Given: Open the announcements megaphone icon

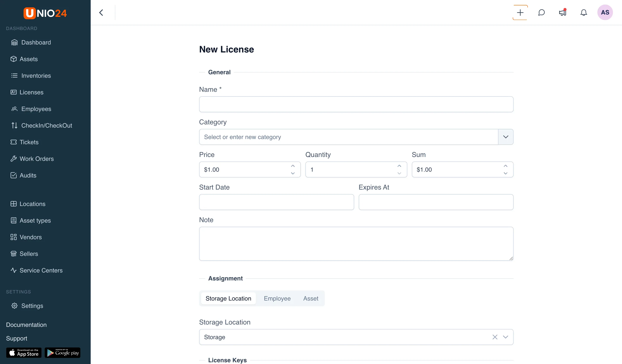Looking at the screenshot, I should [563, 13].
